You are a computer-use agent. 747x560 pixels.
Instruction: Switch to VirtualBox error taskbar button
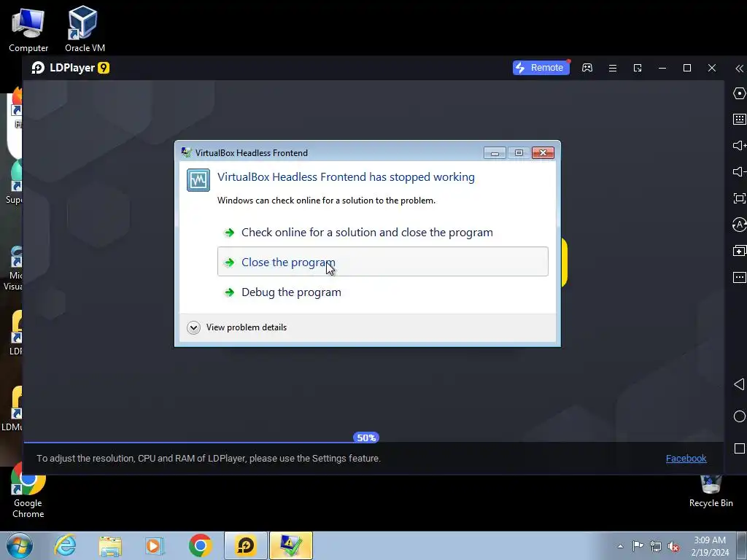[291, 545]
